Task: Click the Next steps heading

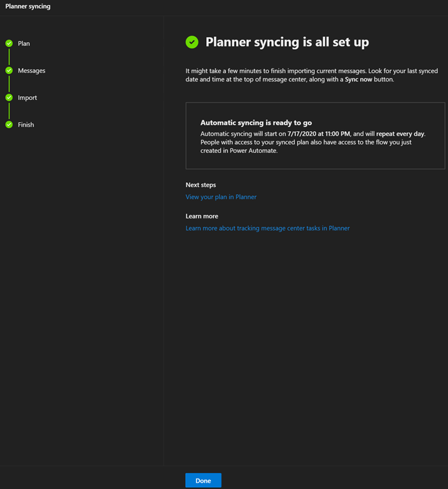Action: (200, 185)
